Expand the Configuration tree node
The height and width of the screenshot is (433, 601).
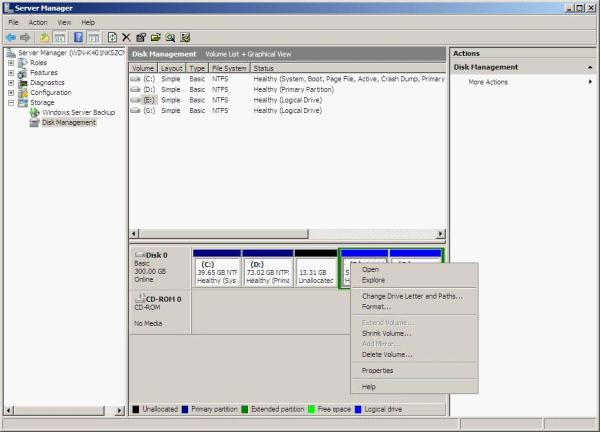pos(11,93)
